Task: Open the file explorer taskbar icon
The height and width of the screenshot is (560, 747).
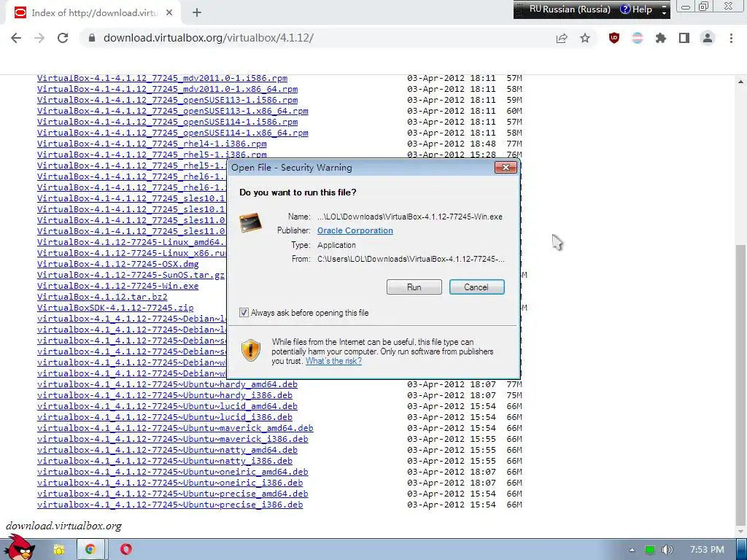Action: point(58,550)
